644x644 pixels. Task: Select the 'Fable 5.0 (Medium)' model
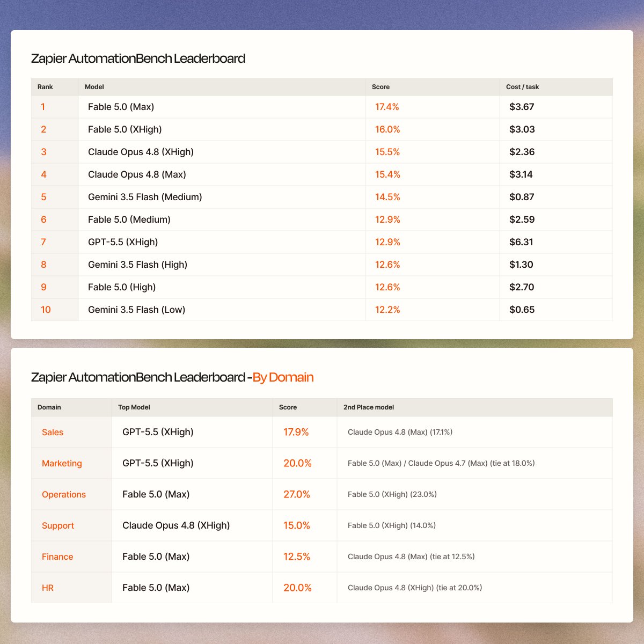(129, 219)
